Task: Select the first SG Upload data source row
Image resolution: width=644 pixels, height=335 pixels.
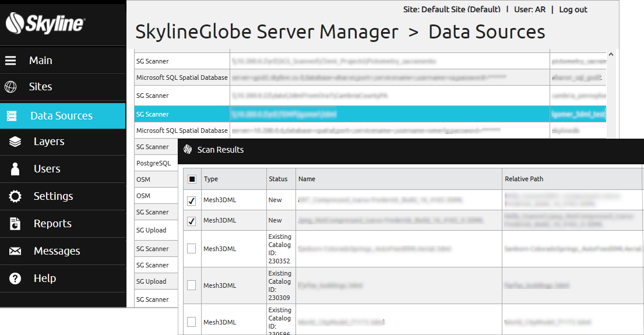Action: pos(156,230)
